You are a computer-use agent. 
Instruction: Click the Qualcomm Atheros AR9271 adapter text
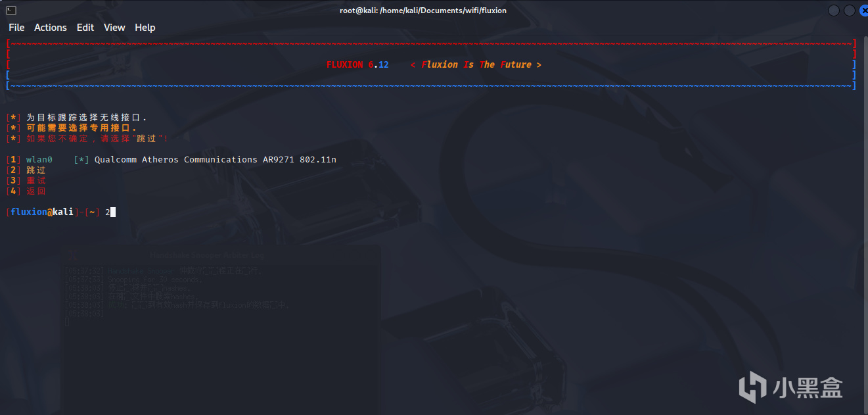pos(216,160)
